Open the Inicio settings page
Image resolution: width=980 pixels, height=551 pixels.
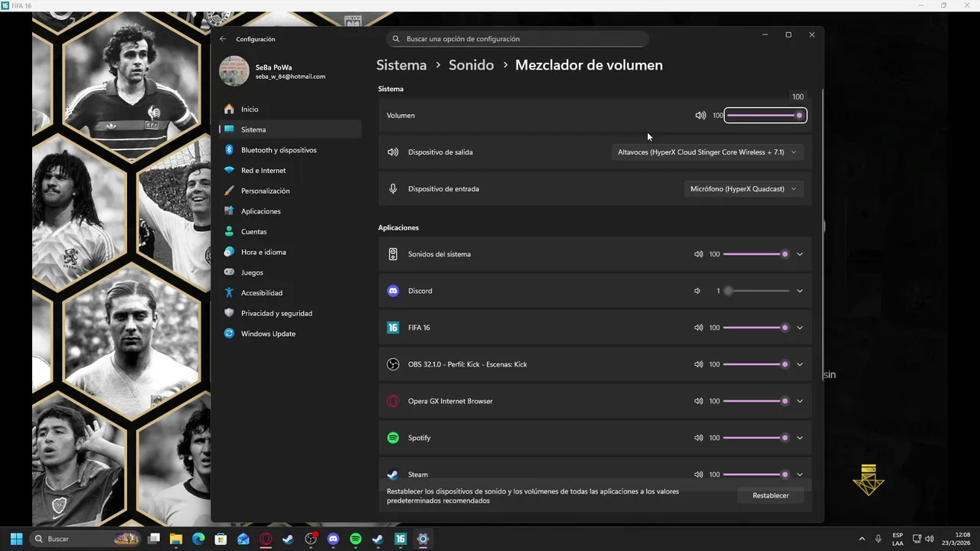[x=289, y=109]
